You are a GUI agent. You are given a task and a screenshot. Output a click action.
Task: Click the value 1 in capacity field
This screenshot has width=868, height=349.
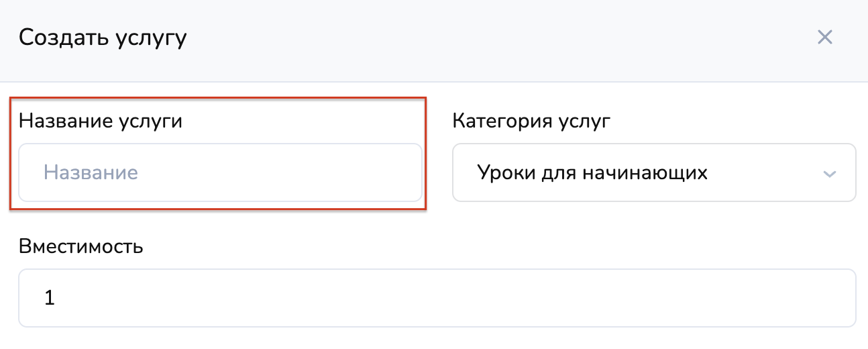click(x=49, y=298)
